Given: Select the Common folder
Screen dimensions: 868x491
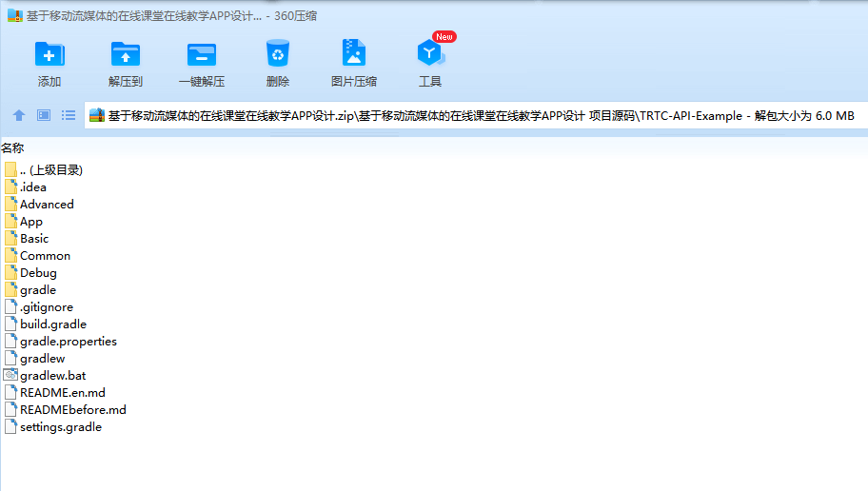Looking at the screenshot, I should (x=46, y=256).
